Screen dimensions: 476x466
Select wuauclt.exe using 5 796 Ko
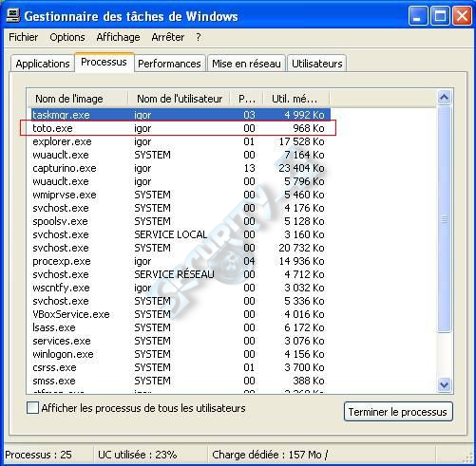(x=181, y=181)
